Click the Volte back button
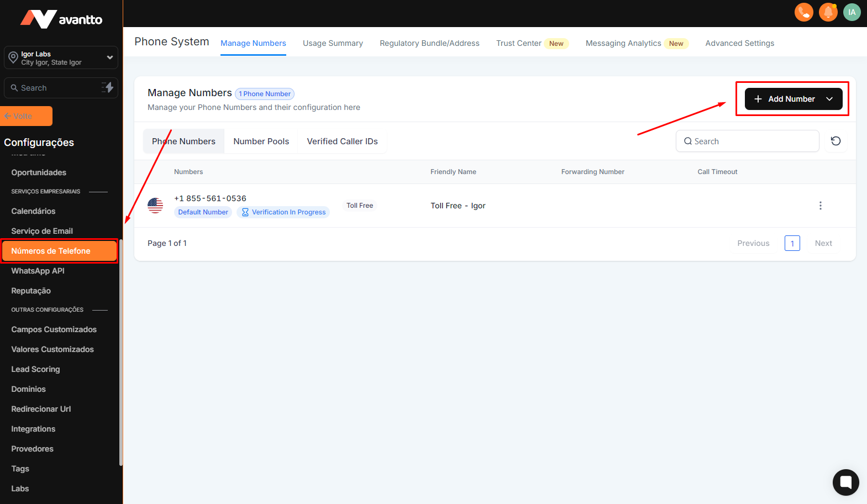Screen dimensions: 867x504 pos(27,116)
